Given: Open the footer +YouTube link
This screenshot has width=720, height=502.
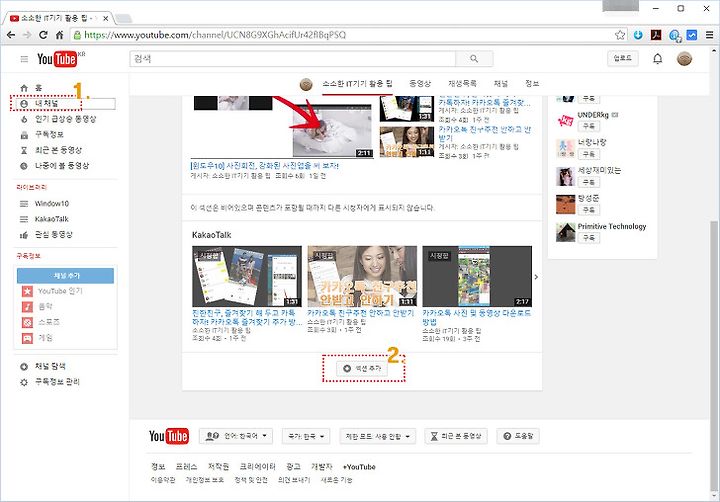Looking at the screenshot, I should (x=359, y=467).
